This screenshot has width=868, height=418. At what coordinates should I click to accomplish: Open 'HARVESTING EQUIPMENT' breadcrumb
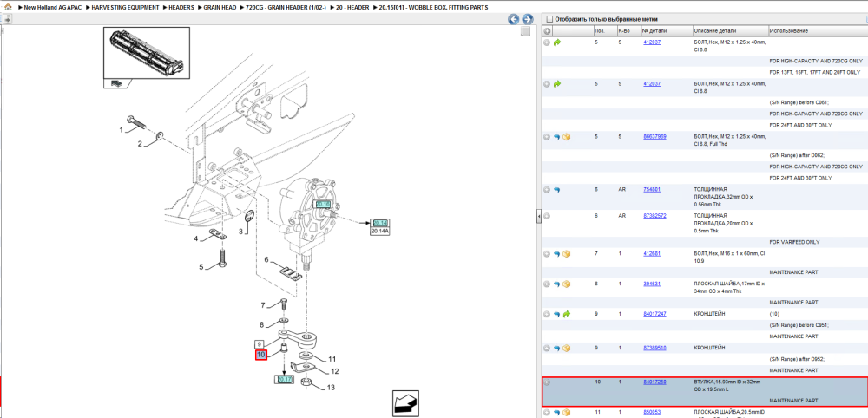pyautogui.click(x=126, y=8)
